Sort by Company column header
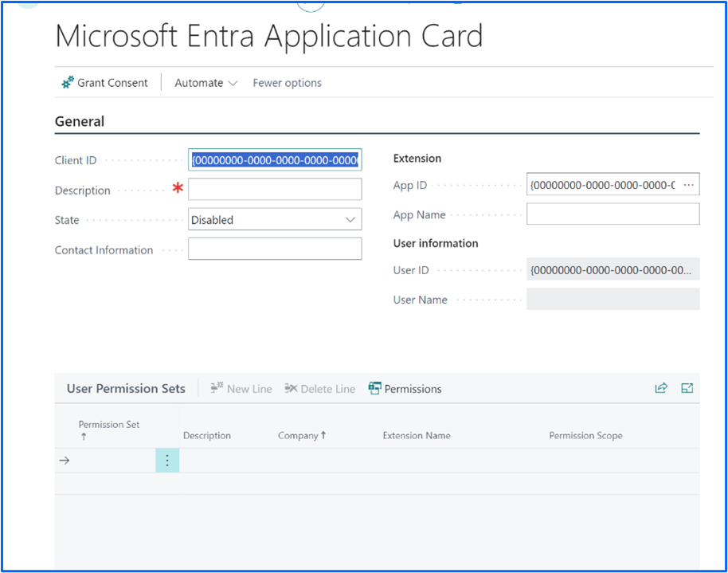This screenshot has width=728, height=573. 302,435
